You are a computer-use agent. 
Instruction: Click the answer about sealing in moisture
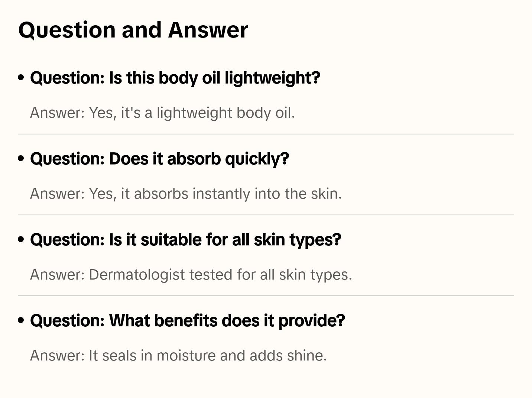178,356
